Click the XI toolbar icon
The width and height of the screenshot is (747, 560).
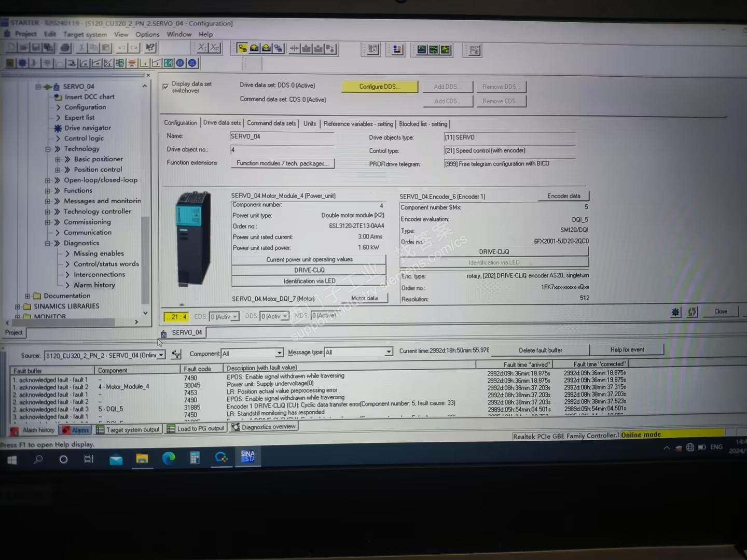(x=202, y=48)
